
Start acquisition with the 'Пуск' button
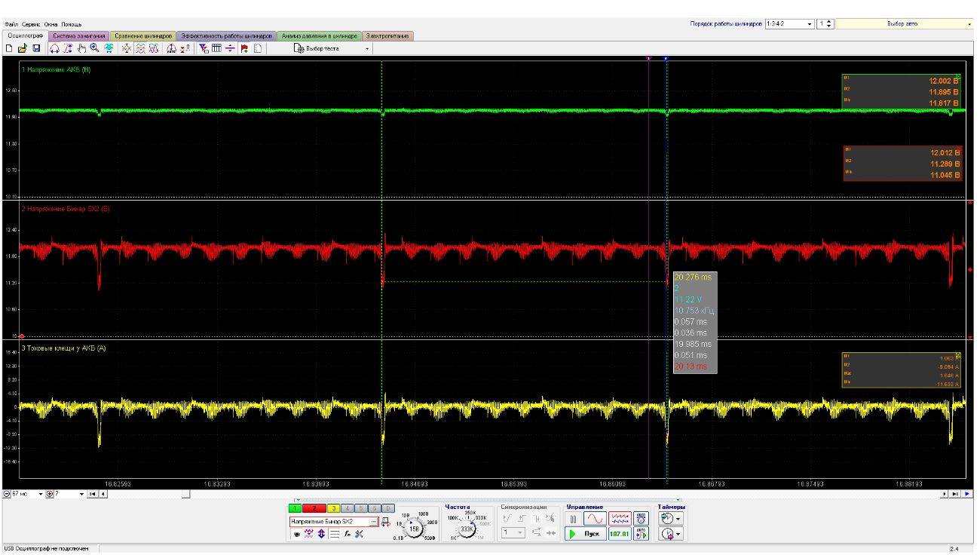[586, 534]
